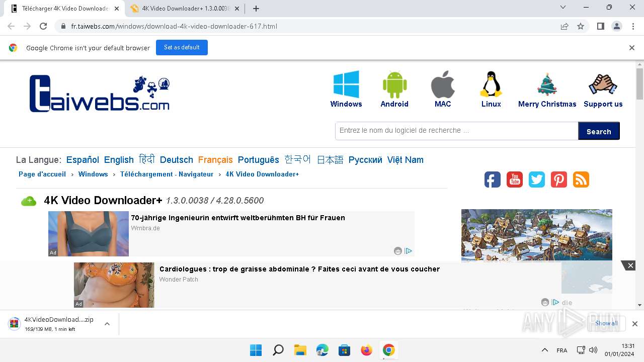This screenshot has height=362, width=644.
Task: Open the RSS feed icon
Action: (581, 179)
